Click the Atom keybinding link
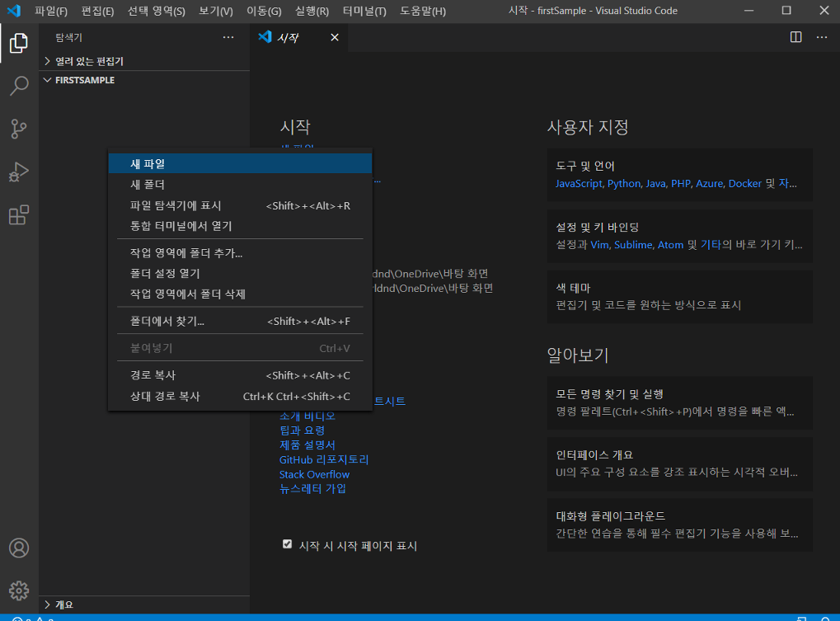Viewport: 840px width, 621px height. coord(670,245)
